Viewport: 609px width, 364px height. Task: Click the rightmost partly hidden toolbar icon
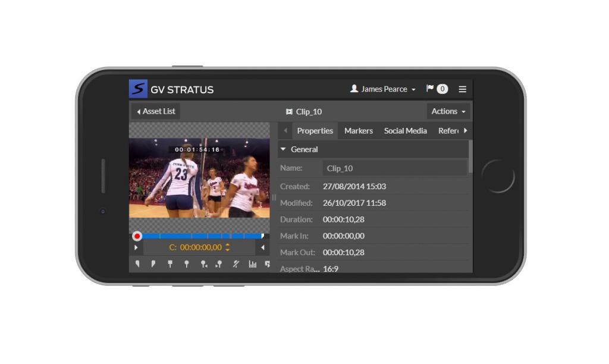pos(267,264)
